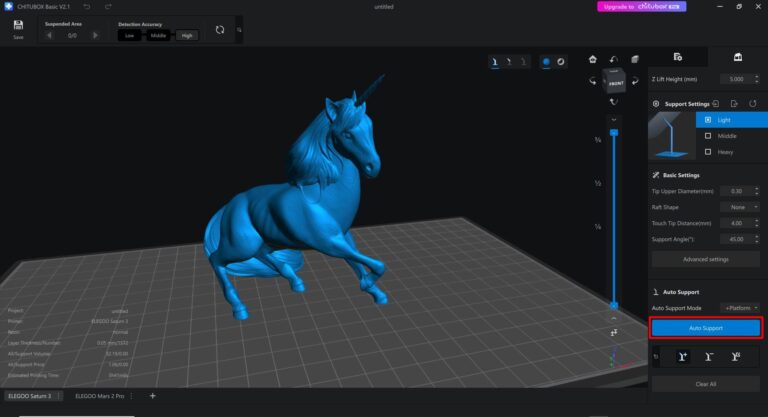Click the undo arrow in the title bar
768x417 pixels.
point(87,6)
